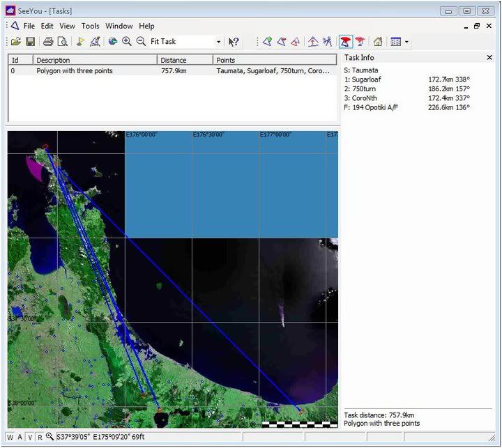Click the Print icon in toolbar
502x448 pixels.
pyautogui.click(x=48, y=42)
